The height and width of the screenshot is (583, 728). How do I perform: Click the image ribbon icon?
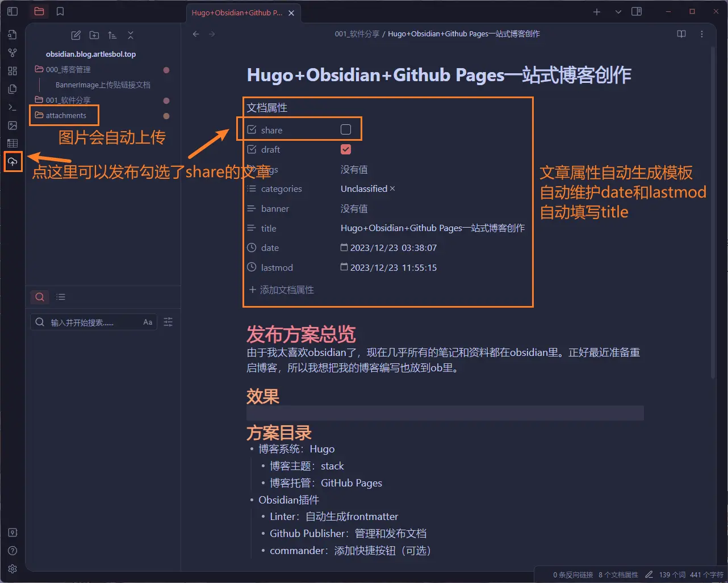12,125
